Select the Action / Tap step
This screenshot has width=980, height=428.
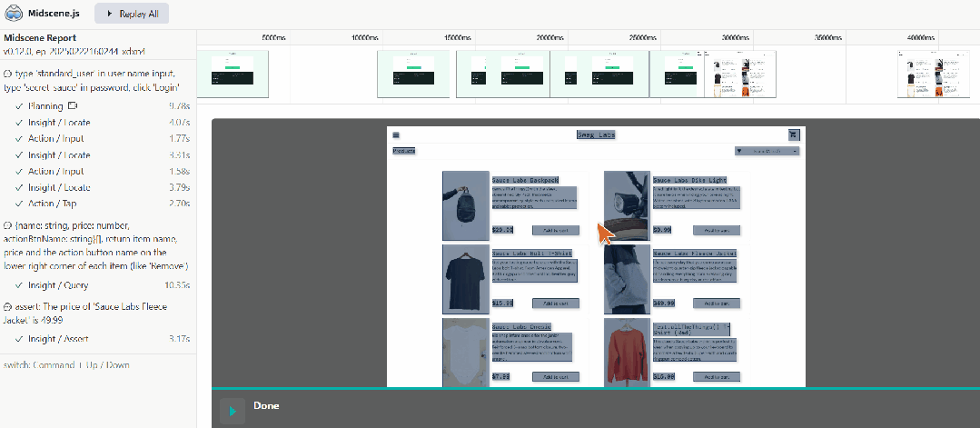point(98,204)
